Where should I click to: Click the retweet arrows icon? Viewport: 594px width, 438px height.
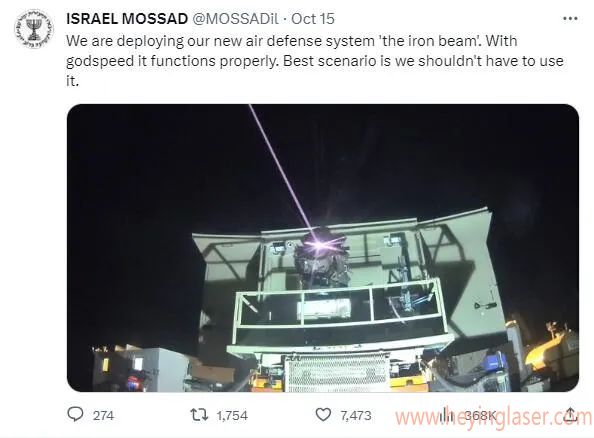pyautogui.click(x=199, y=415)
